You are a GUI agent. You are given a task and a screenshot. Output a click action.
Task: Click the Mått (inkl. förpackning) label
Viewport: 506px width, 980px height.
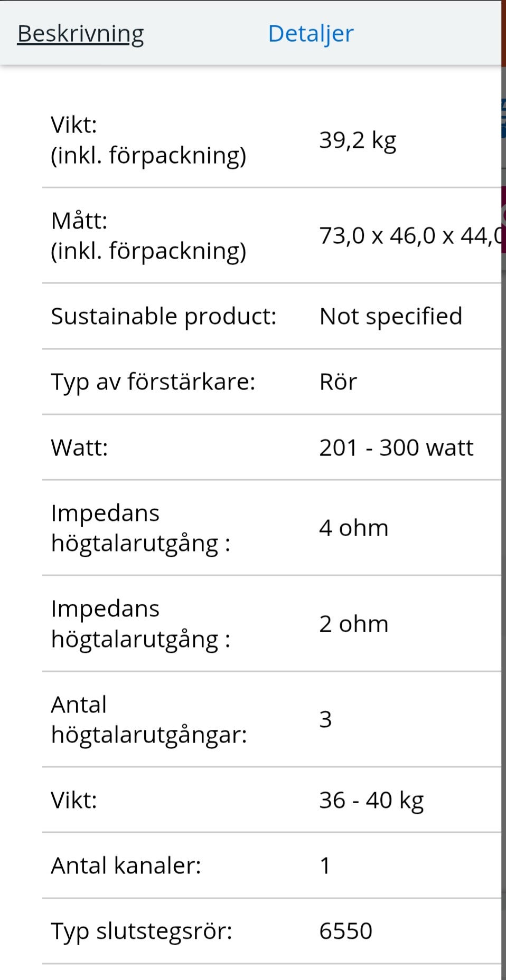click(x=148, y=235)
